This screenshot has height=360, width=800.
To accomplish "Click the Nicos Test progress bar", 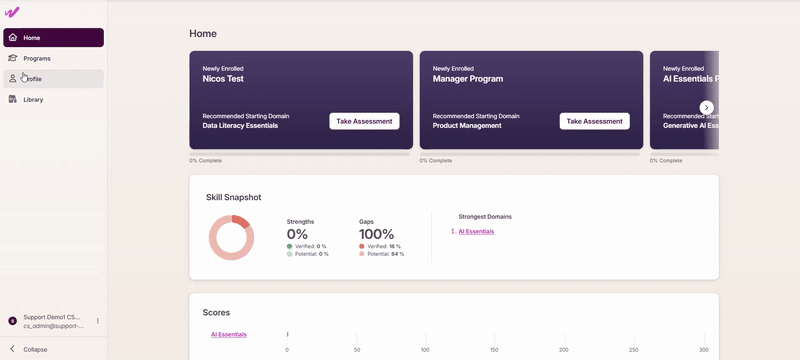I will point(299,153).
